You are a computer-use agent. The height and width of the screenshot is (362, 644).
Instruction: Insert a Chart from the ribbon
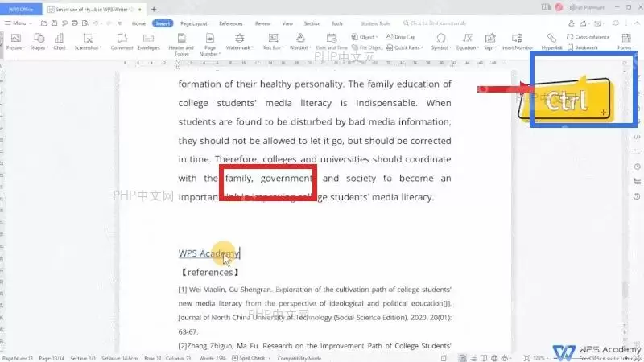(59, 42)
